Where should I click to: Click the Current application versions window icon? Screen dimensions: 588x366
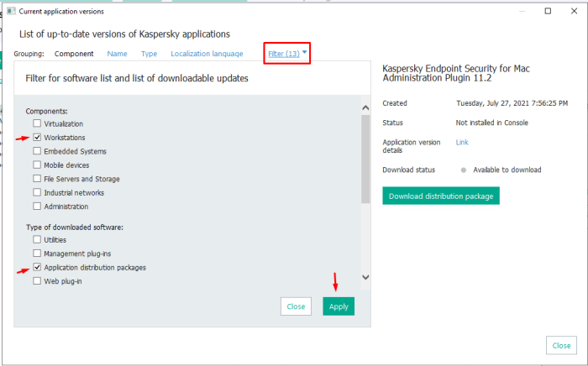point(11,11)
